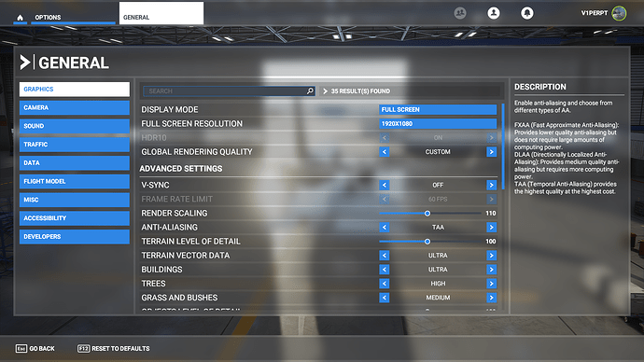Viewport: 644px width, 362px height.
Task: Adjust the Render Scaling slider handle
Action: [427, 214]
